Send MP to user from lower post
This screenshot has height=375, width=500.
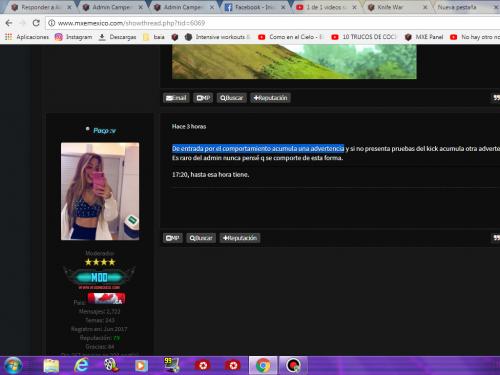pos(173,238)
